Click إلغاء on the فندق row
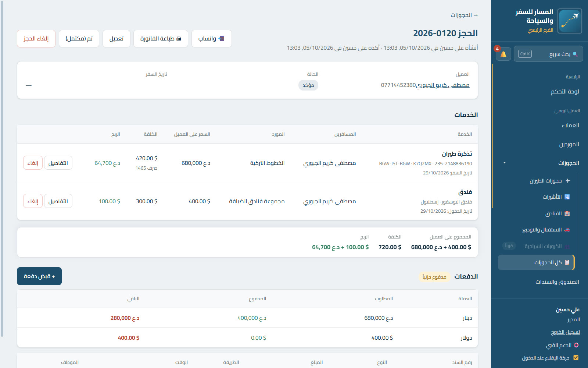Screen dimensions: 588x368 (33, 201)
